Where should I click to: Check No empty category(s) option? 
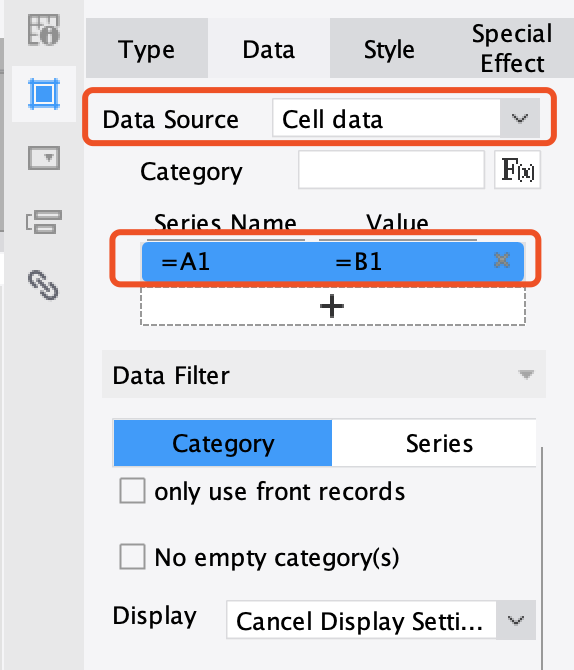coord(132,556)
